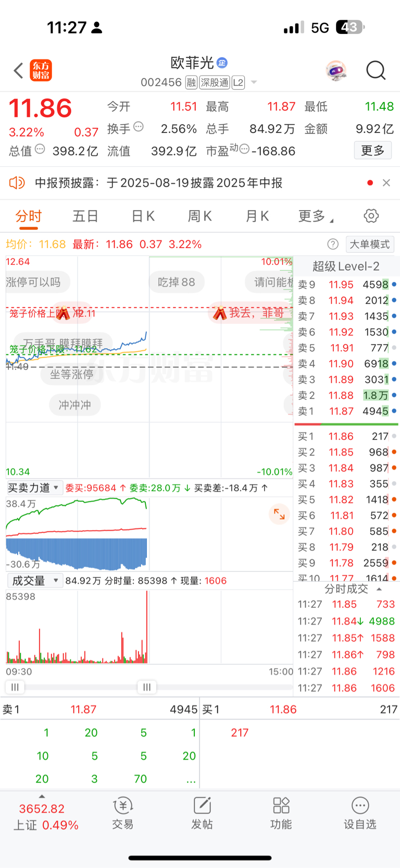Viewport: 400px width, 868px height.
Task: Move the right timeline range handle
Action: (147, 687)
